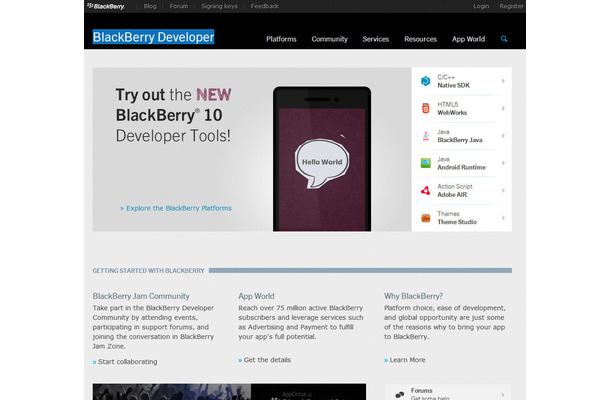
Task: Click the crowd event banner image
Action: click(229, 392)
